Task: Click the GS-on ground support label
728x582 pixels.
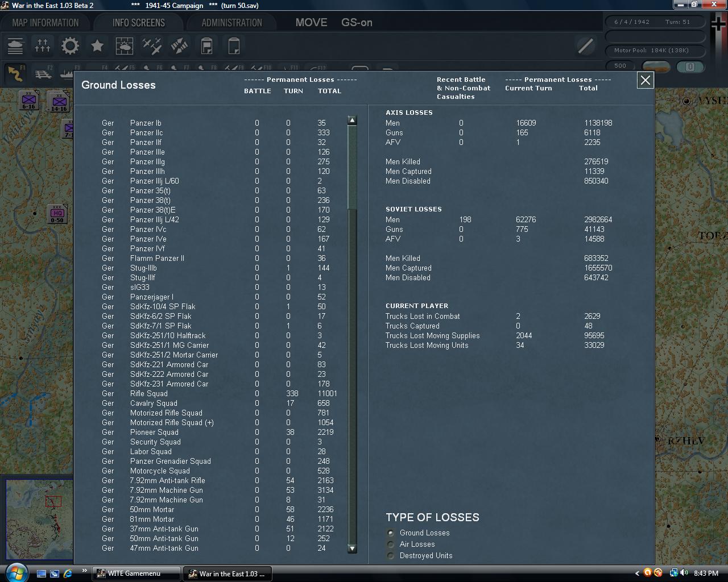Action: tap(357, 23)
